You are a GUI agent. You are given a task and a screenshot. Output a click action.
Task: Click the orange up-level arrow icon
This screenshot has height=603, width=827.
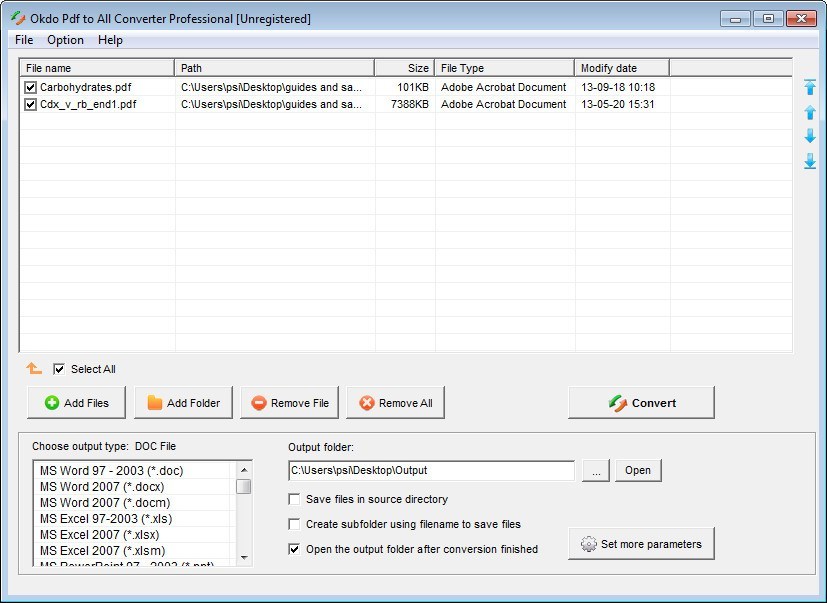point(34,368)
